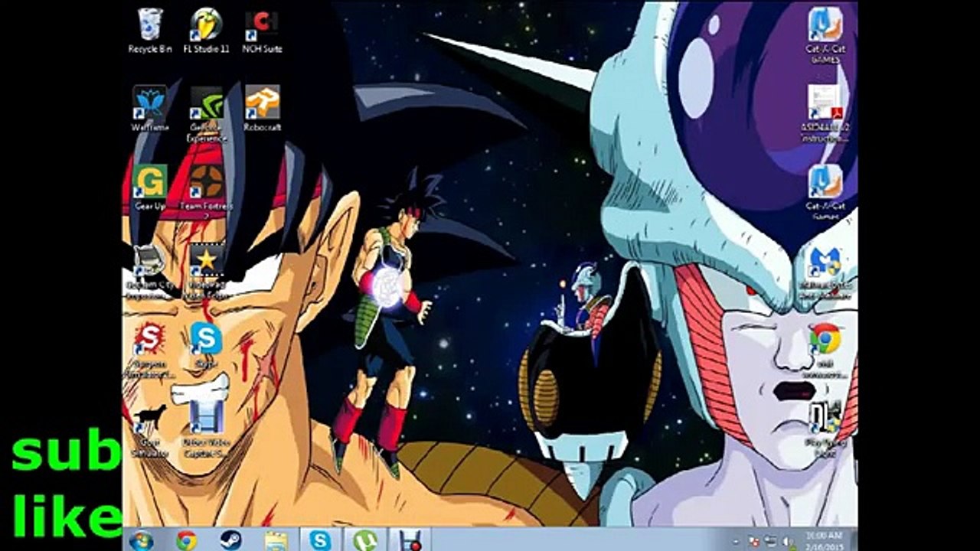Open Steam from the taskbar

230,540
